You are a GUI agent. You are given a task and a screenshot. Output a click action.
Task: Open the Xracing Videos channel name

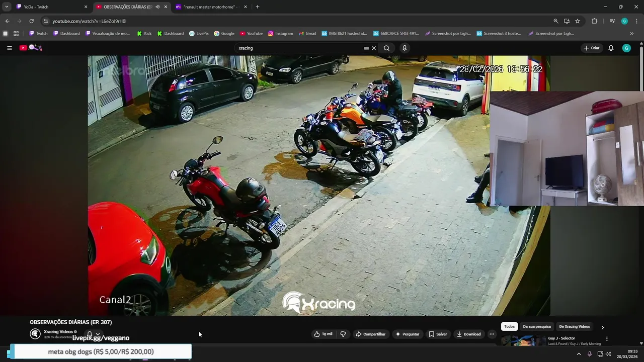tap(58, 332)
